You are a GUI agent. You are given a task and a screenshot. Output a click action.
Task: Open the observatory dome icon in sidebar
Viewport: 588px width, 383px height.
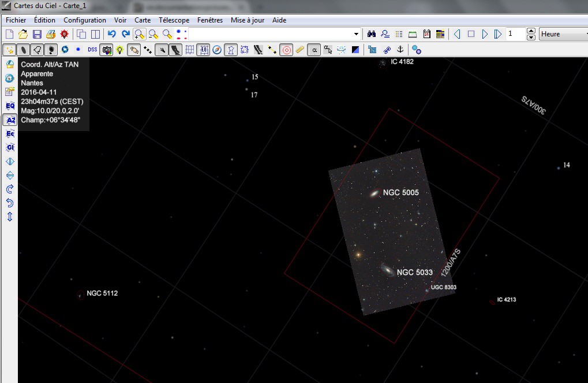tap(10, 64)
